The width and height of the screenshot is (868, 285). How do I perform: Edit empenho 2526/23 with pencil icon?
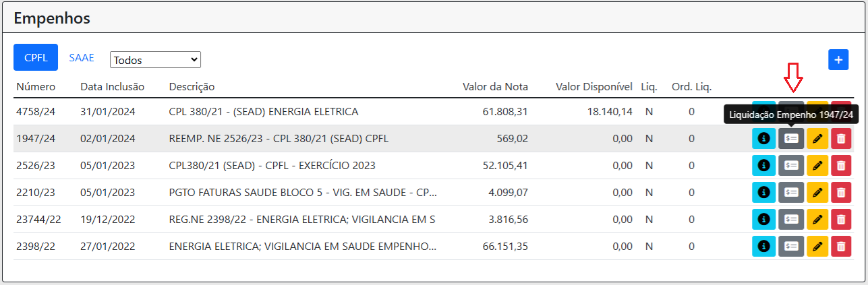(x=817, y=166)
